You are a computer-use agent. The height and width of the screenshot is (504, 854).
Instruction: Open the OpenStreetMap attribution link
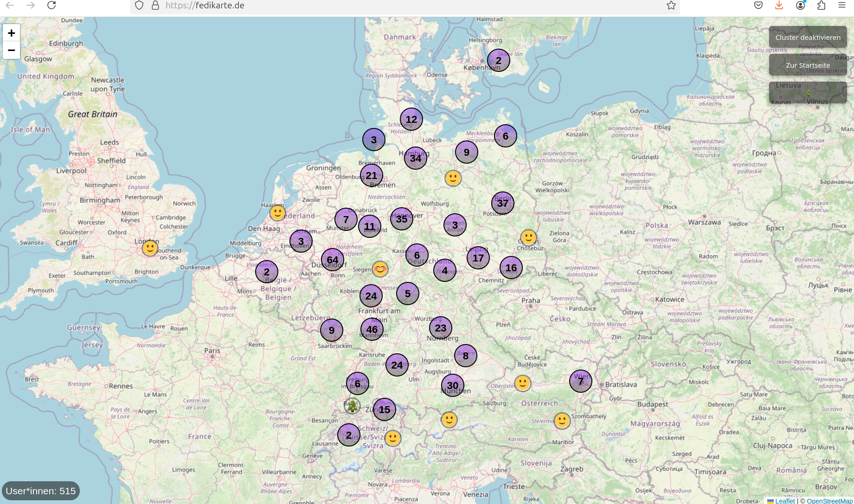[830, 500]
